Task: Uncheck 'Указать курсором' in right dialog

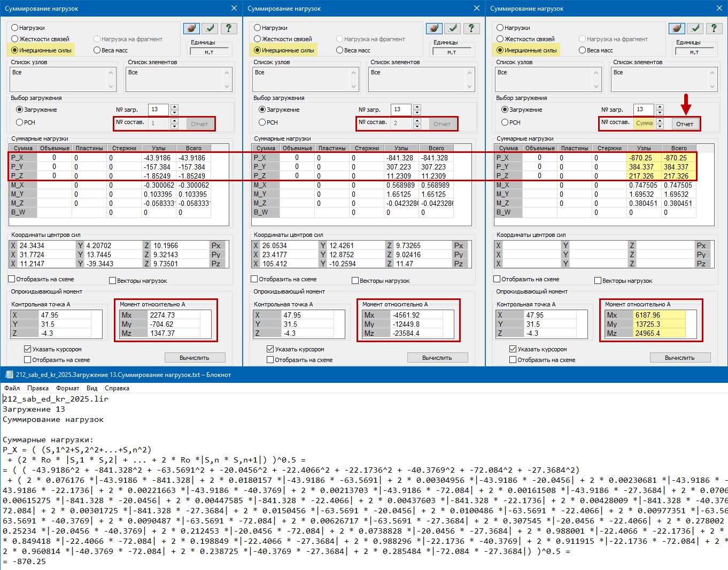Action: (513, 349)
